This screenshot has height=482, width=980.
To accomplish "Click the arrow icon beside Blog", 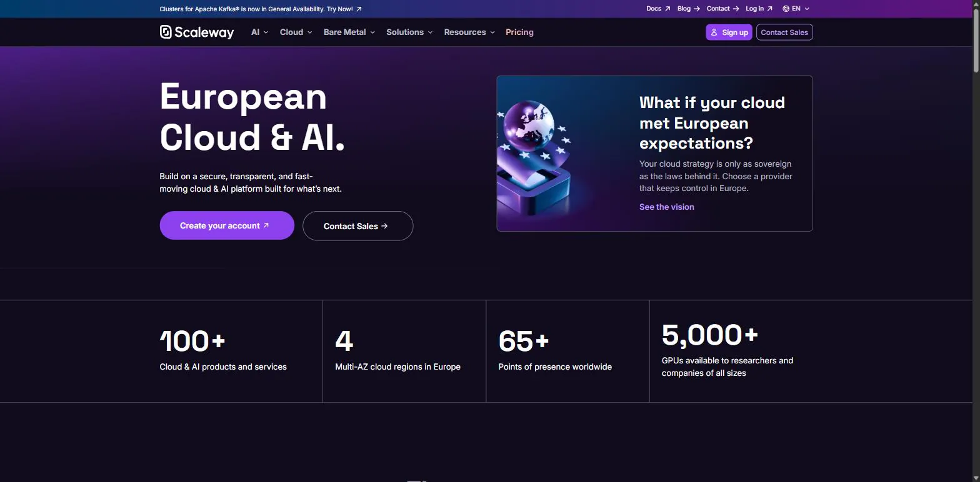I will pos(697,9).
